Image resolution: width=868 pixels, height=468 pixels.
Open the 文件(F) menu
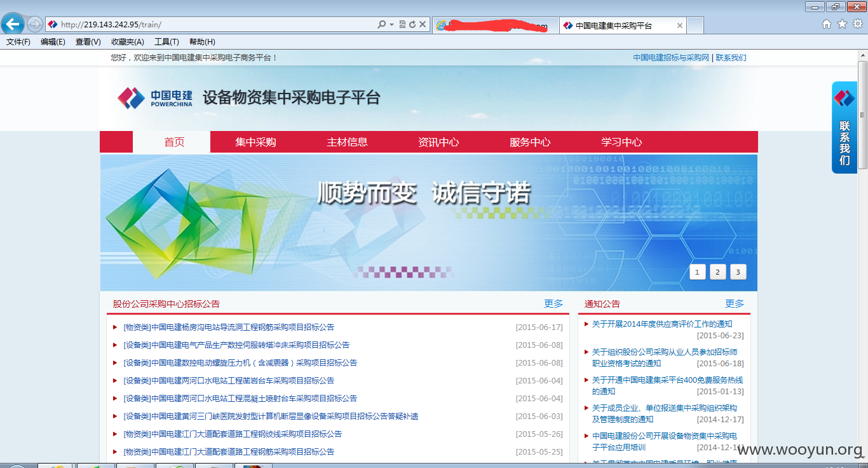point(18,42)
